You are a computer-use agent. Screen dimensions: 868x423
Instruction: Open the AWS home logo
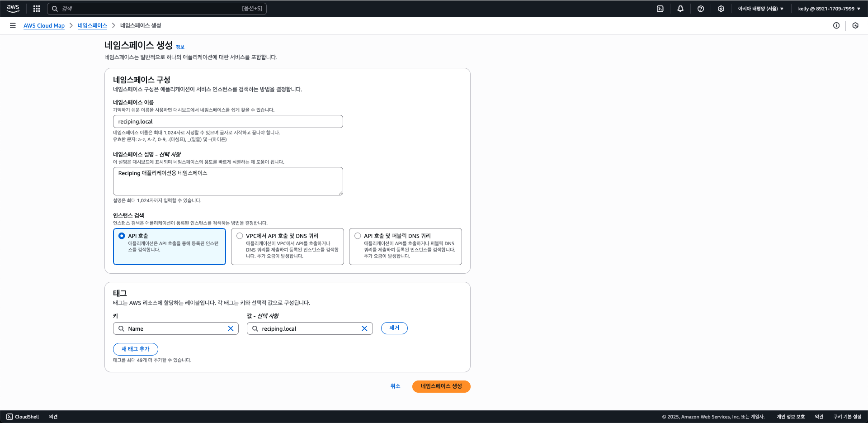point(13,9)
